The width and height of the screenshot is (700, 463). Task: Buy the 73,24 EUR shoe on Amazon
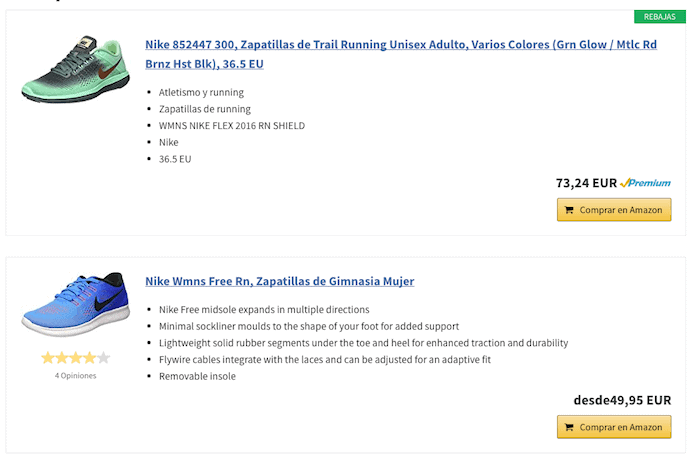pyautogui.click(x=614, y=210)
